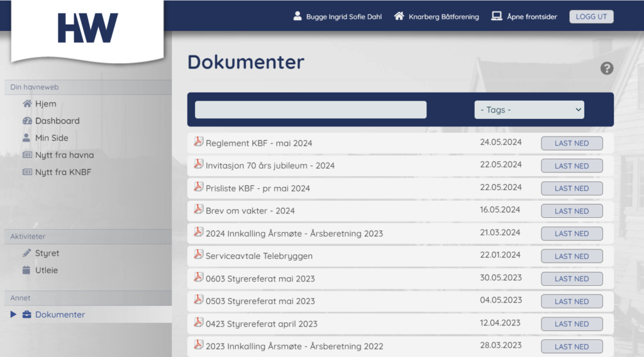The width and height of the screenshot is (644, 357).
Task: Open Styret under Aktiviteter
Action: click(47, 253)
